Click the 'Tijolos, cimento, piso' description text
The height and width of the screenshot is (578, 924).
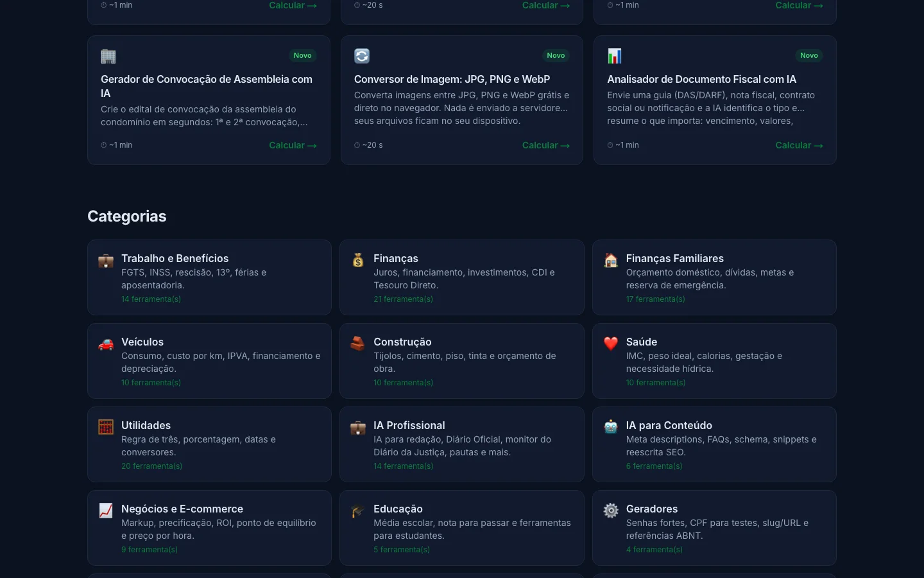coord(465,362)
